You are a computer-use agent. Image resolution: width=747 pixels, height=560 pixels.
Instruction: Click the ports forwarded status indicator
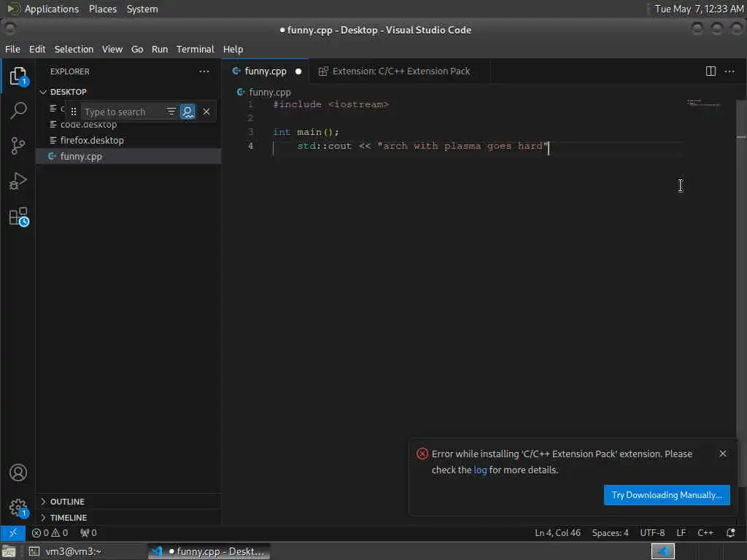point(88,533)
